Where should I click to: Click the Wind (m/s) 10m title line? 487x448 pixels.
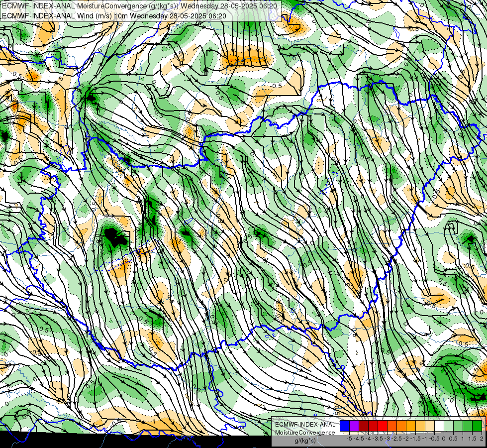click(x=114, y=16)
